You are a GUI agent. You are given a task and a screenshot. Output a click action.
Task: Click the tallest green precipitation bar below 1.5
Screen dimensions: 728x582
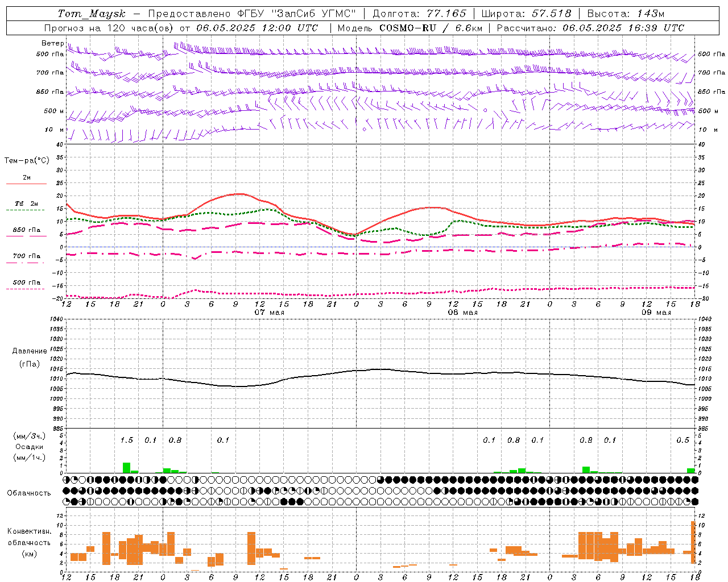[x=126, y=468]
